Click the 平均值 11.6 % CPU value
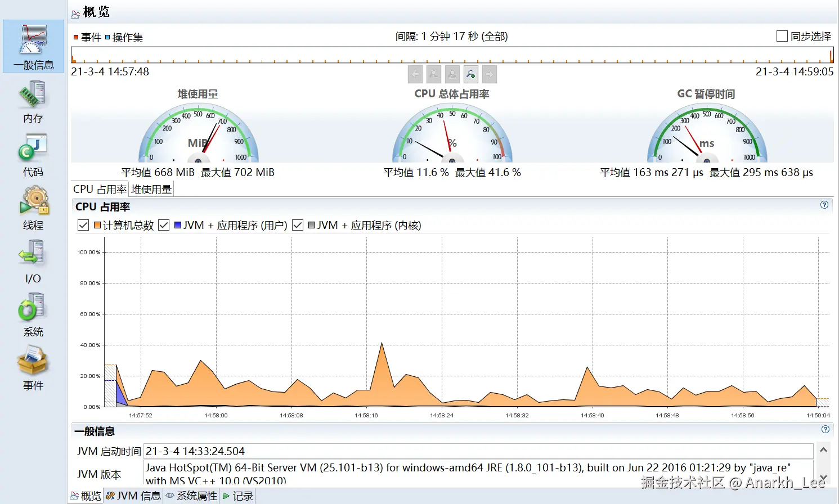 coord(416,172)
